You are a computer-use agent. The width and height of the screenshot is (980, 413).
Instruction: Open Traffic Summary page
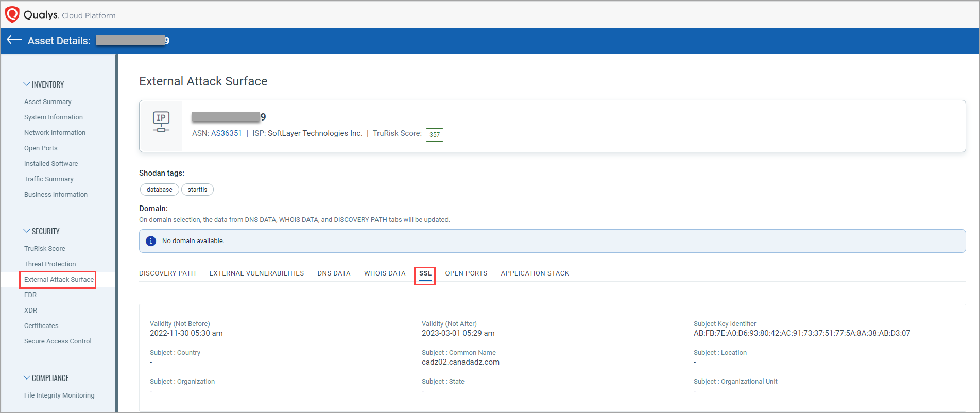49,179
